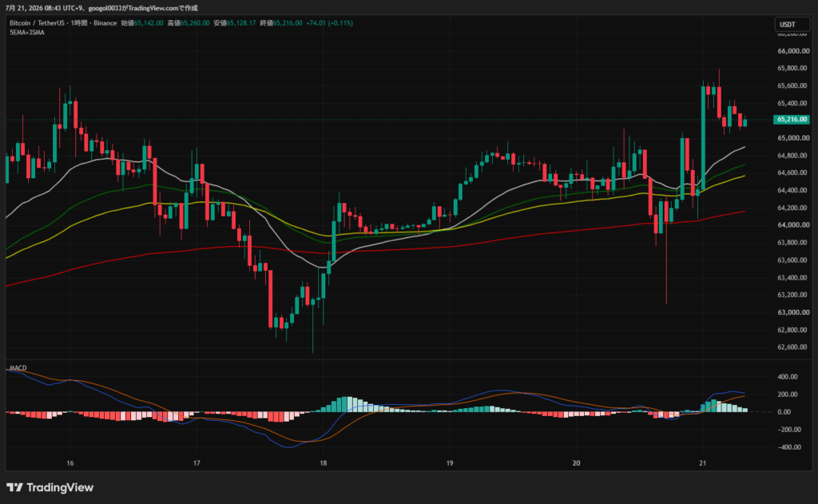Click the TradingView logo icon
Screen dimensions: 818x504
point(14,487)
